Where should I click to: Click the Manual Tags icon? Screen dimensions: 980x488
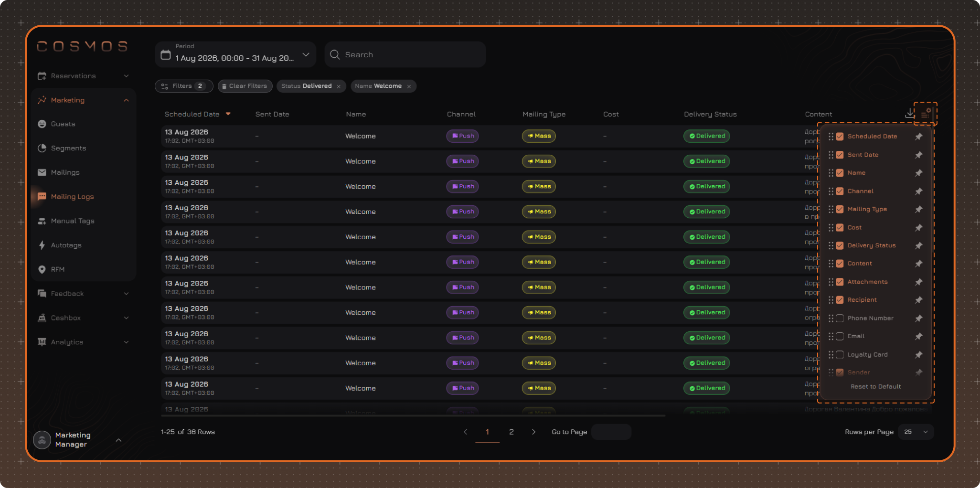42,221
